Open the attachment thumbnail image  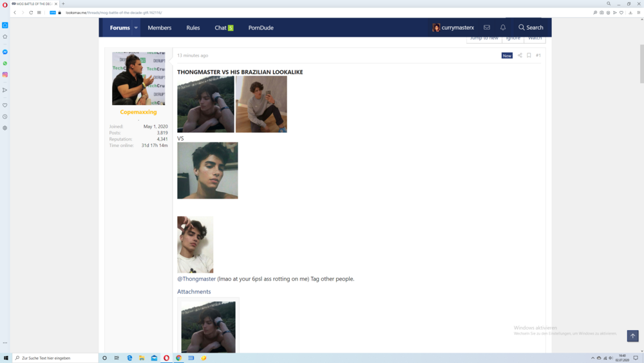[208, 326]
